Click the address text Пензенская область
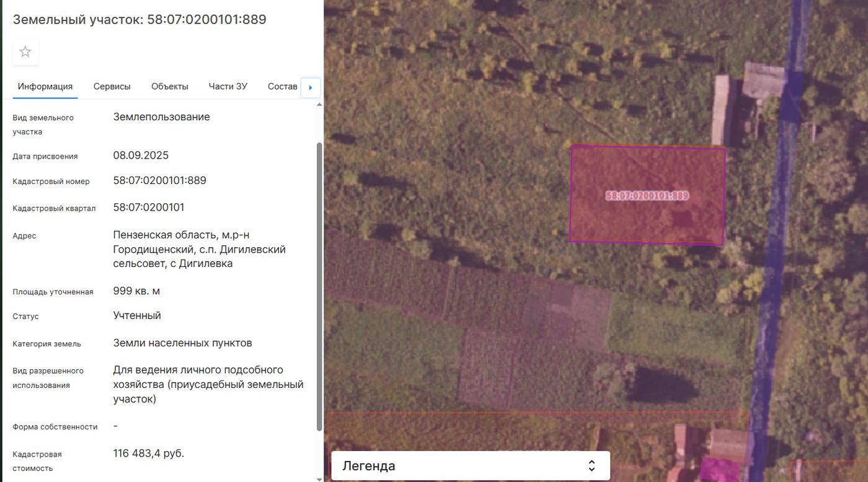Screen dimensions: 868x482 tap(200, 249)
